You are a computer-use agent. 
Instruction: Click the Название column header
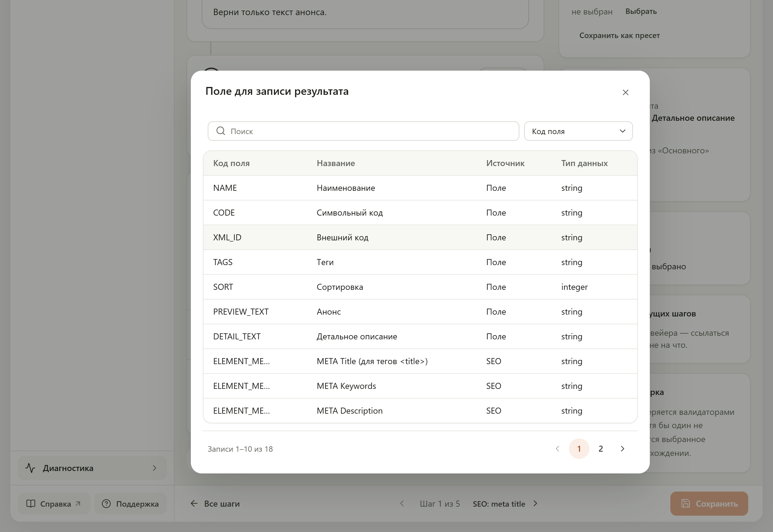tap(336, 163)
